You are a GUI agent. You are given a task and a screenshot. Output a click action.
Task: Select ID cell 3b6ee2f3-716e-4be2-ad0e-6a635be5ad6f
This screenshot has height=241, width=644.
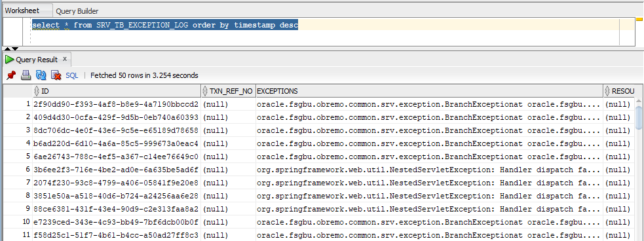tap(117, 170)
